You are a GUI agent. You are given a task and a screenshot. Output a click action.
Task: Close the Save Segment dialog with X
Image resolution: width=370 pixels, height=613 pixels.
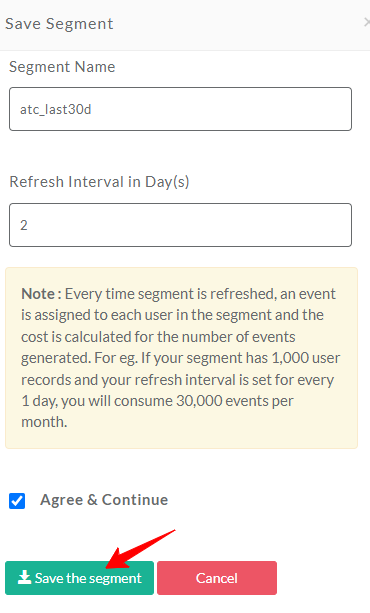[x=366, y=23]
